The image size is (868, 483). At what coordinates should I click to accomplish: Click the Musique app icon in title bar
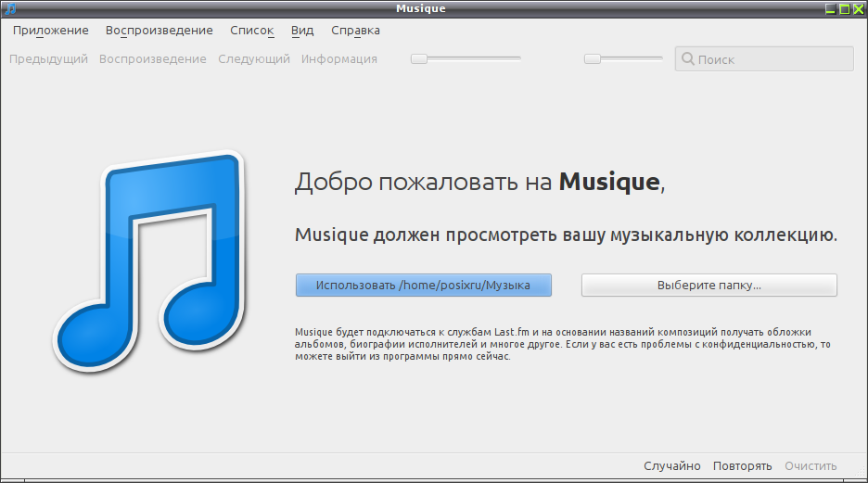click(x=10, y=8)
